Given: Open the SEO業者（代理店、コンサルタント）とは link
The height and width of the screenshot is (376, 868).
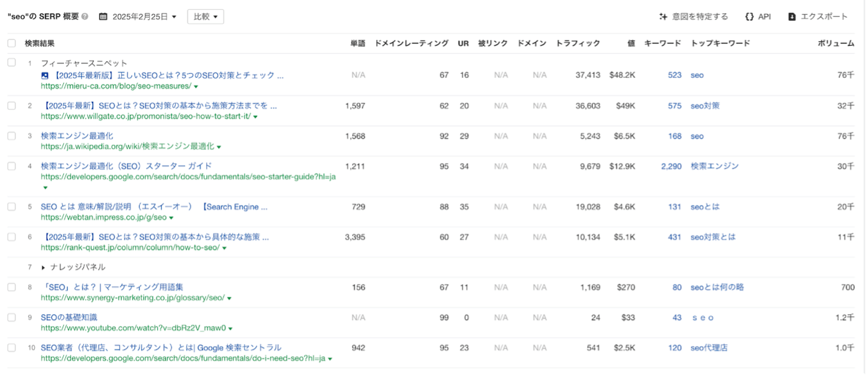Looking at the screenshot, I should [161, 348].
